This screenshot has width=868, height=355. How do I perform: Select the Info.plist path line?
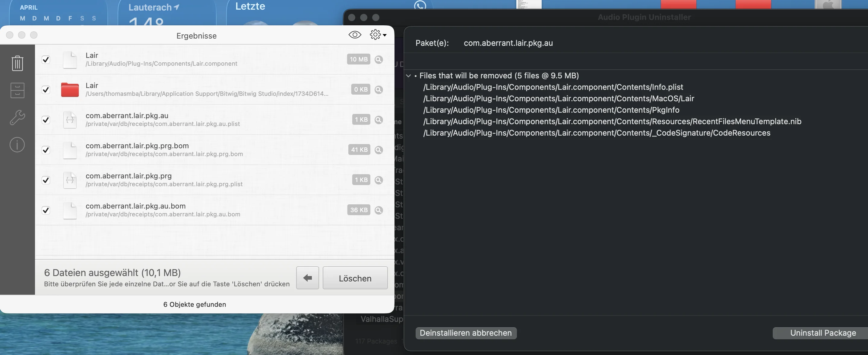(x=553, y=87)
